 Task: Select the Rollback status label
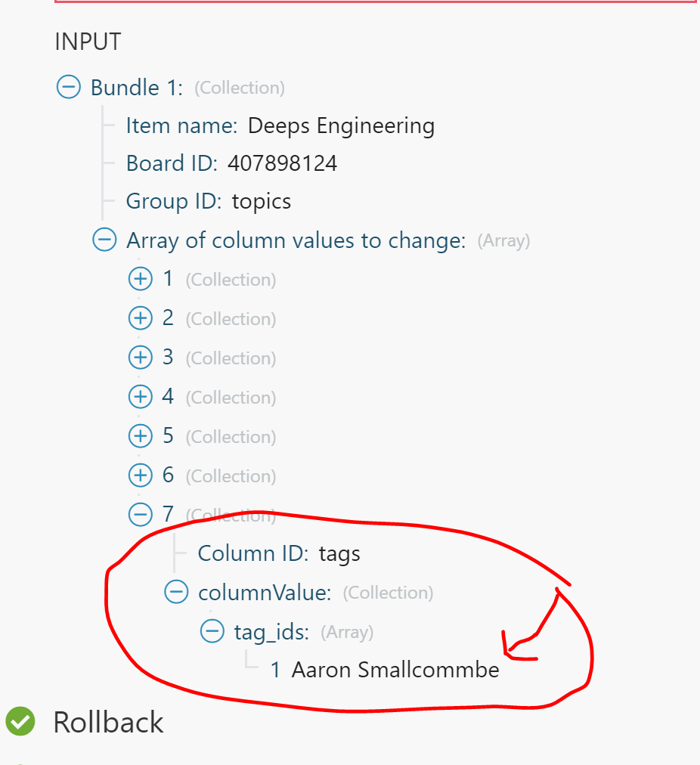[108, 723]
